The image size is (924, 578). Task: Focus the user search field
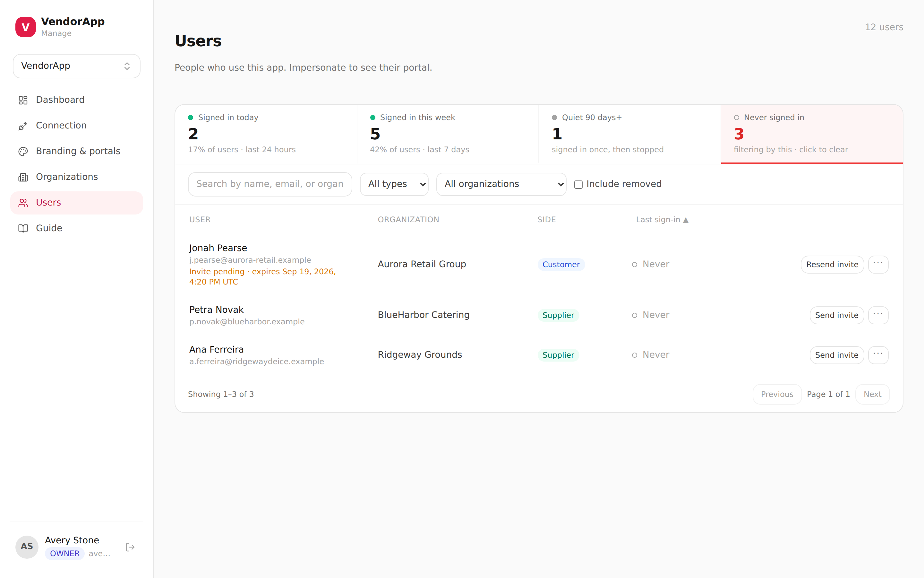[270, 184]
